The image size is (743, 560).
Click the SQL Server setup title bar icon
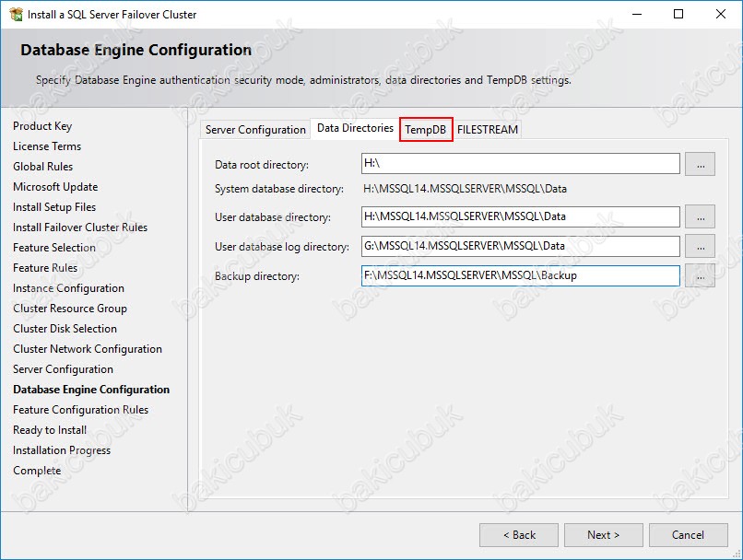pos(16,15)
